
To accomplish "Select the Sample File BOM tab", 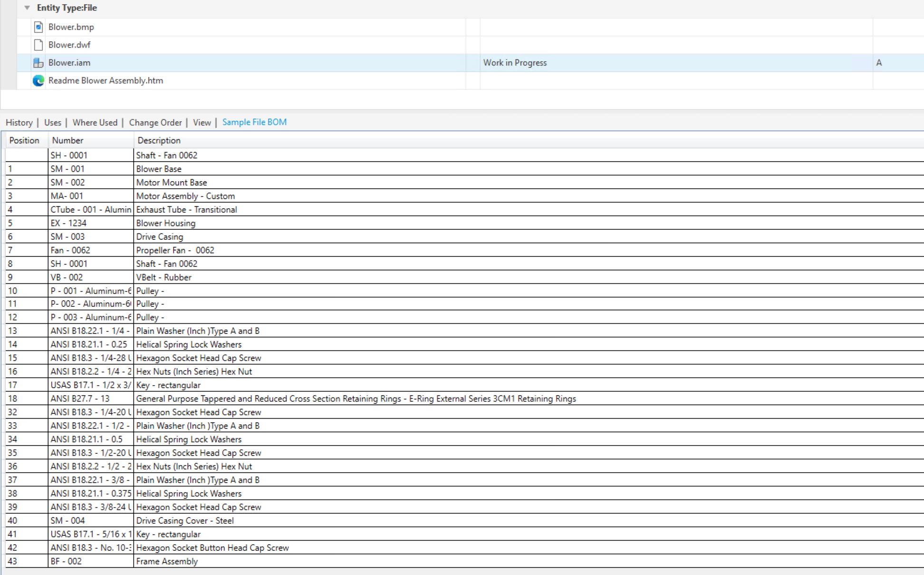I will [x=254, y=122].
